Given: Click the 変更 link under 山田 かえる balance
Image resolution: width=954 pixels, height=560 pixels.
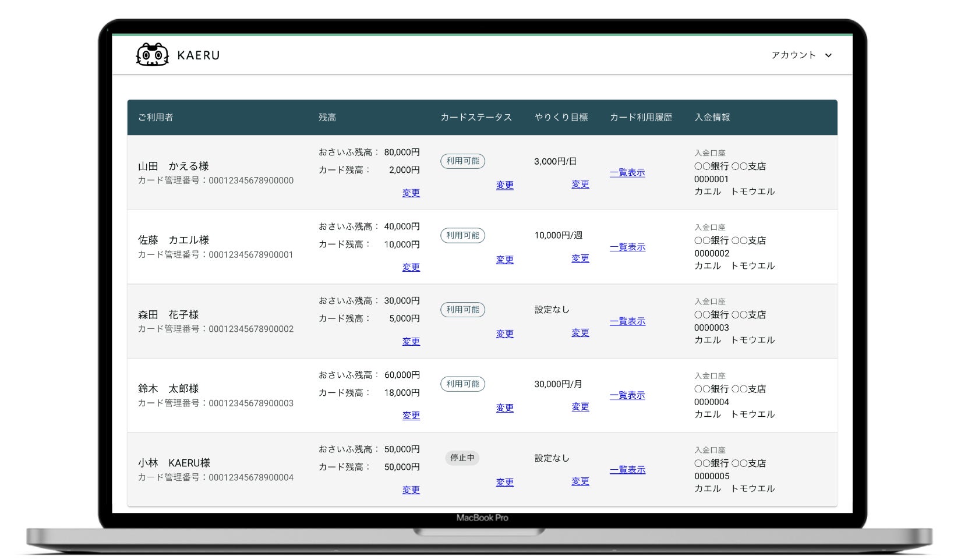Looking at the screenshot, I should coord(411,193).
